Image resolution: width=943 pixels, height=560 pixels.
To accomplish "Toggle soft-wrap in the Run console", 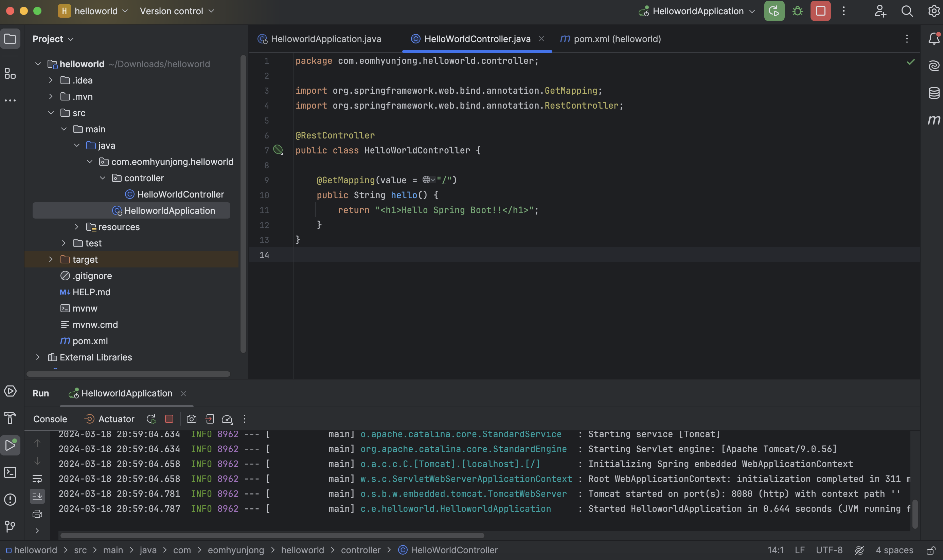I will point(37,479).
